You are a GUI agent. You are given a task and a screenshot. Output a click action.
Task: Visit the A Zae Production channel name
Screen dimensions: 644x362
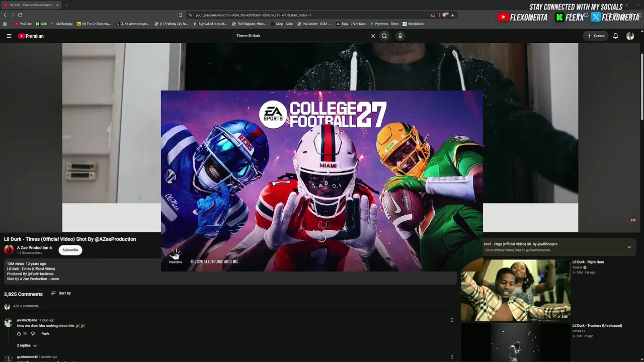click(33, 248)
